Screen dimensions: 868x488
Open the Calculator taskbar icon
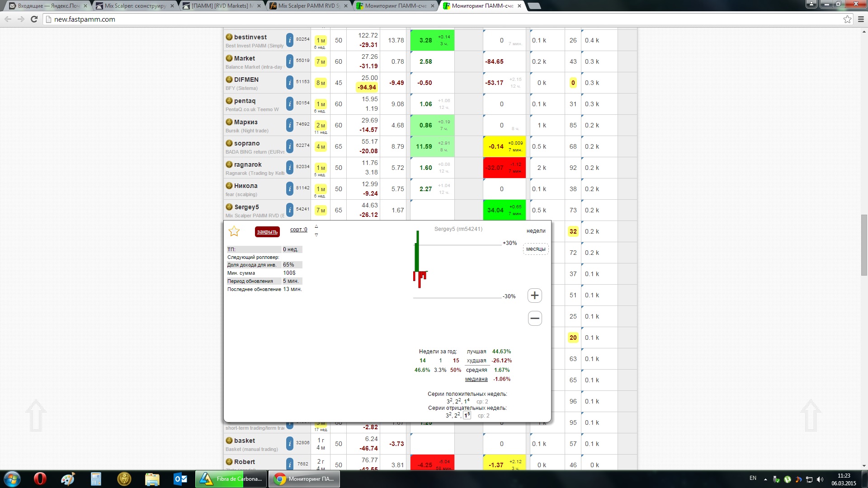tap(96, 479)
